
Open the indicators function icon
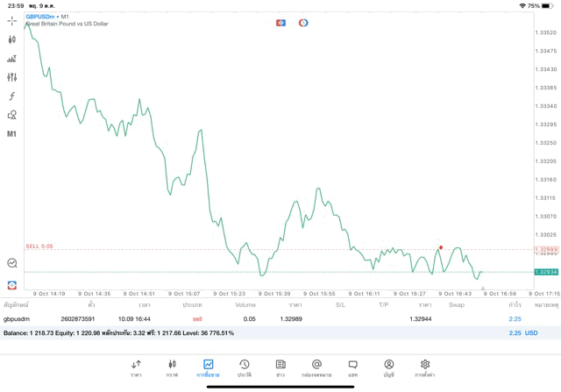coord(11,96)
